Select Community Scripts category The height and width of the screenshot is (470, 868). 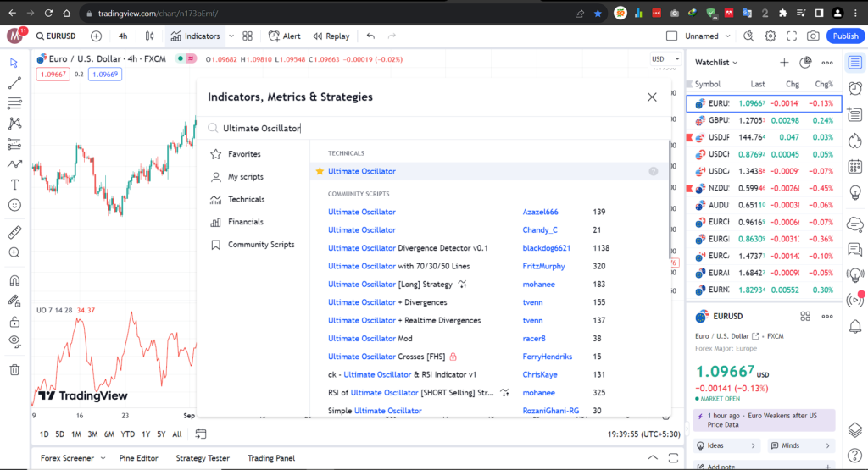pos(261,245)
